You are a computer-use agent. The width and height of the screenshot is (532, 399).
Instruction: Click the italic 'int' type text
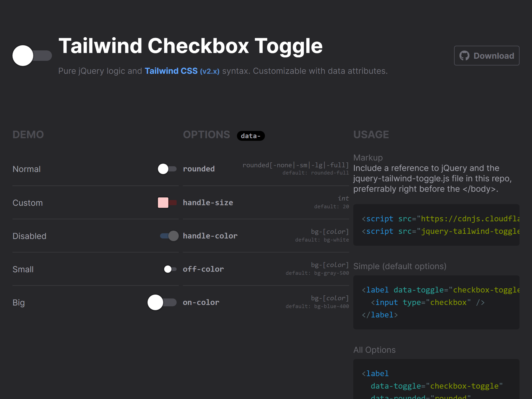(343, 198)
